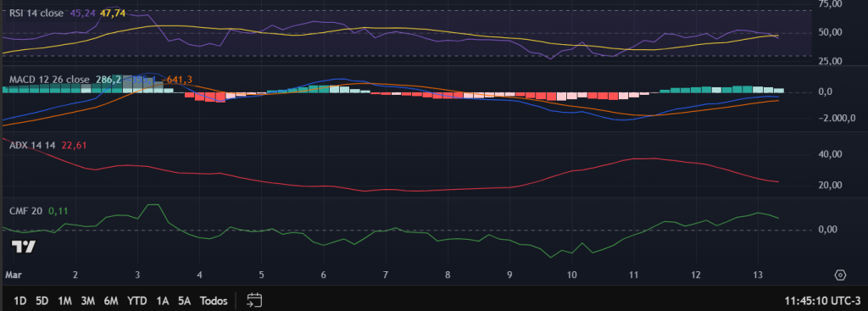Click date 11 on the time axis
Viewport: 868px width, 311px height.
click(634, 275)
